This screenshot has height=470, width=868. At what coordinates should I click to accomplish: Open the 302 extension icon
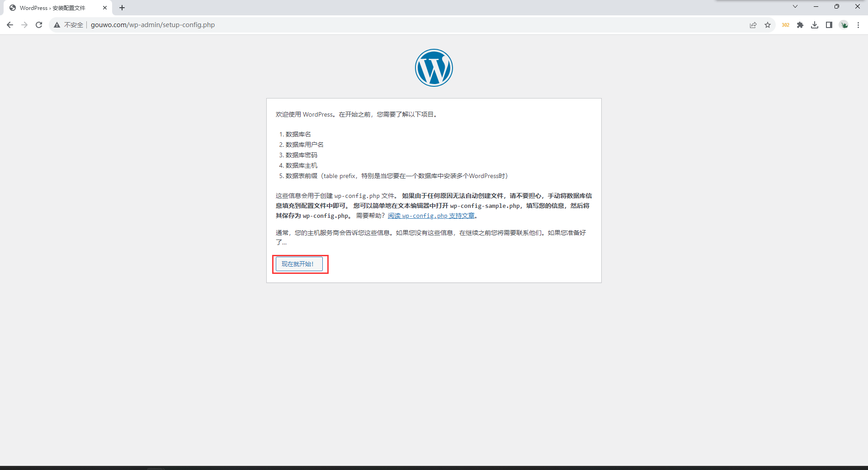coord(786,25)
